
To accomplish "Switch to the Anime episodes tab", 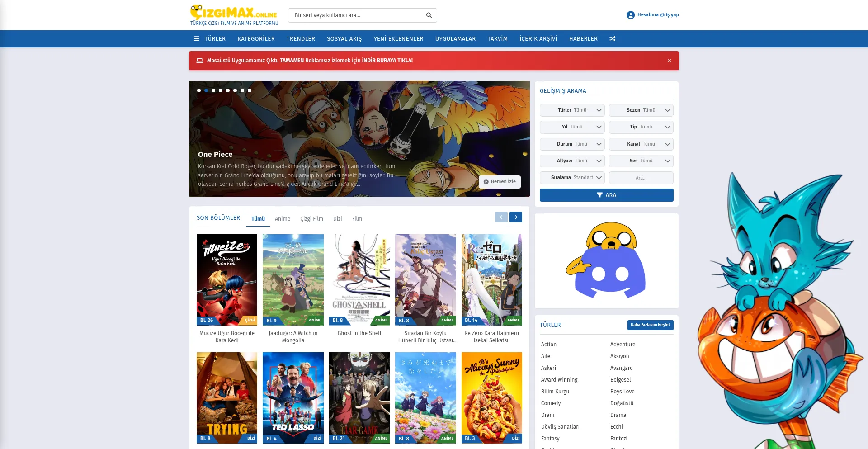I will point(283,219).
